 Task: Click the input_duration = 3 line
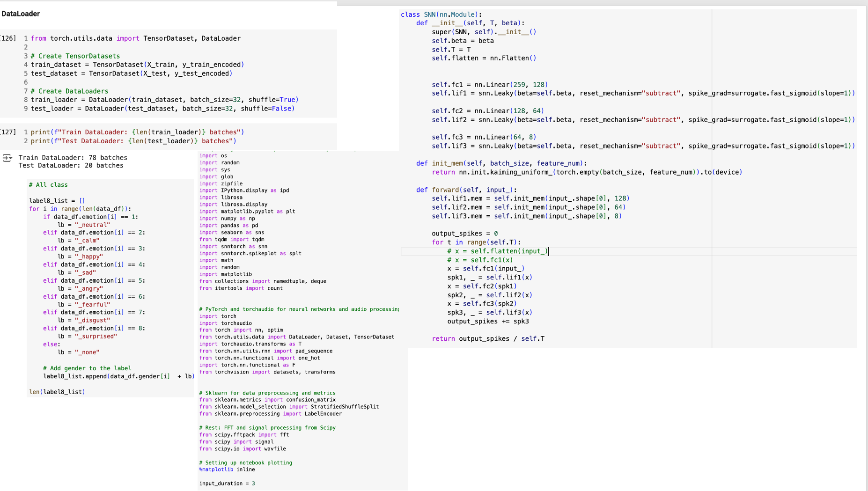(x=227, y=483)
